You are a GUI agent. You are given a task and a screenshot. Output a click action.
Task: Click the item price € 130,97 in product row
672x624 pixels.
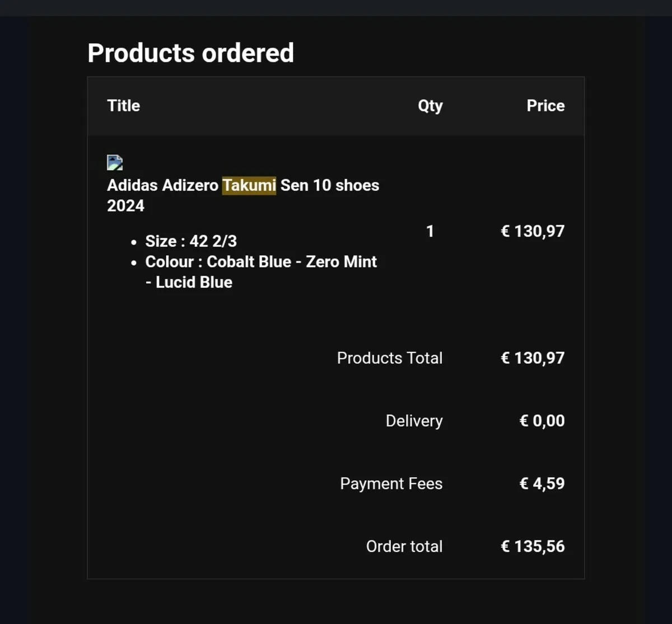(533, 231)
